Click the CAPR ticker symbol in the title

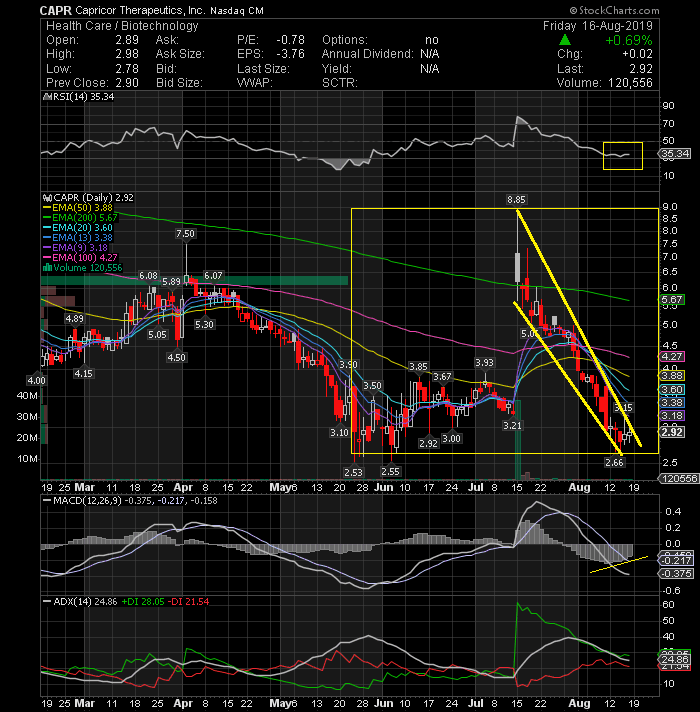[x=55, y=10]
